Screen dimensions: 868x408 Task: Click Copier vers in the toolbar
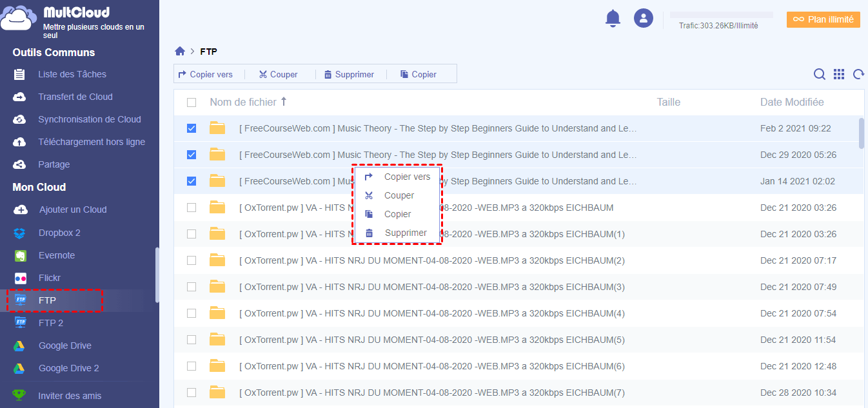coord(205,74)
